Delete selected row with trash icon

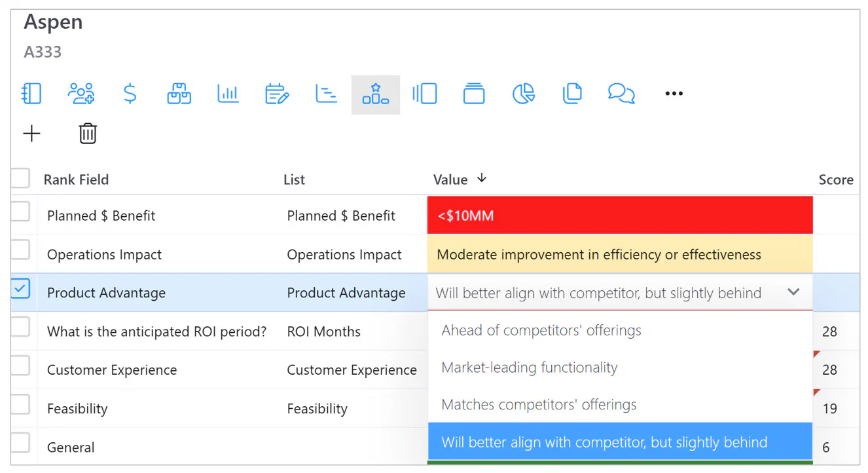click(x=88, y=134)
